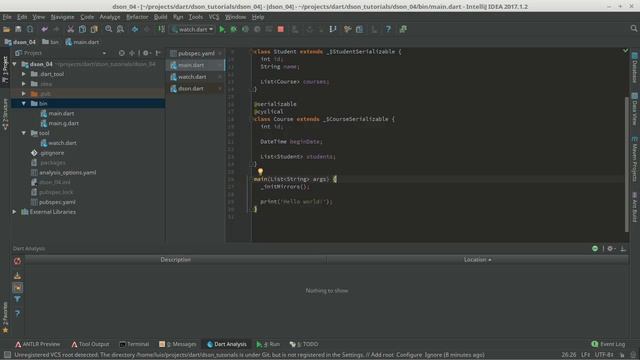The height and width of the screenshot is (360, 640).
Task: Click the Copy icon in toolbar
Action: [82, 29]
